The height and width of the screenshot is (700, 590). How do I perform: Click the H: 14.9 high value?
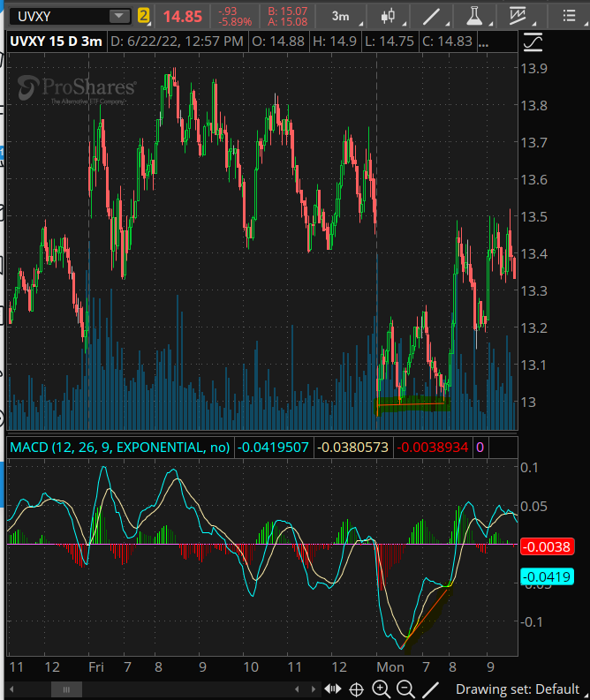[x=335, y=41]
